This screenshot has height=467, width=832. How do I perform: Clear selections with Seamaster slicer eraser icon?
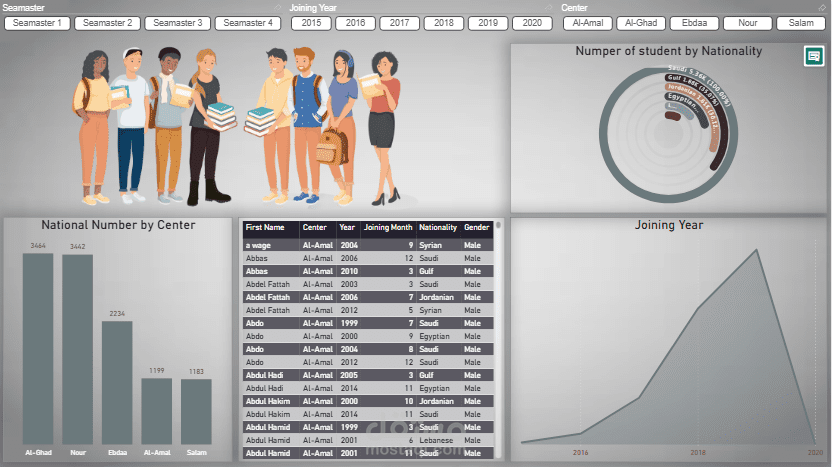(x=278, y=7)
